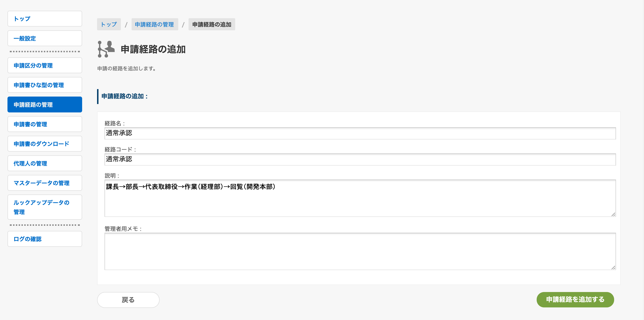Select the highlighted 申請経路の管理 item

coord(45,105)
